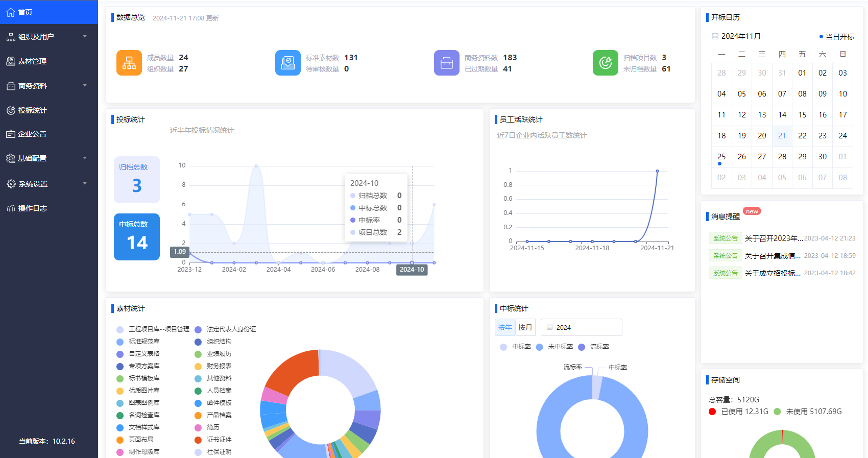Click the 商务资料 sidebar icon
This screenshot has height=458, width=868.
[x=11, y=86]
